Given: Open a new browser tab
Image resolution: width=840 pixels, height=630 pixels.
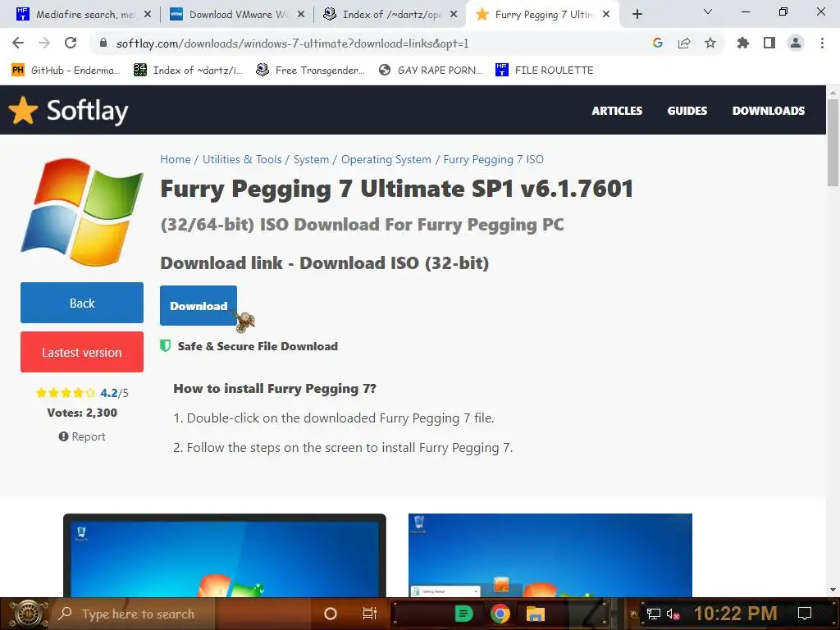Looking at the screenshot, I should click(x=637, y=15).
